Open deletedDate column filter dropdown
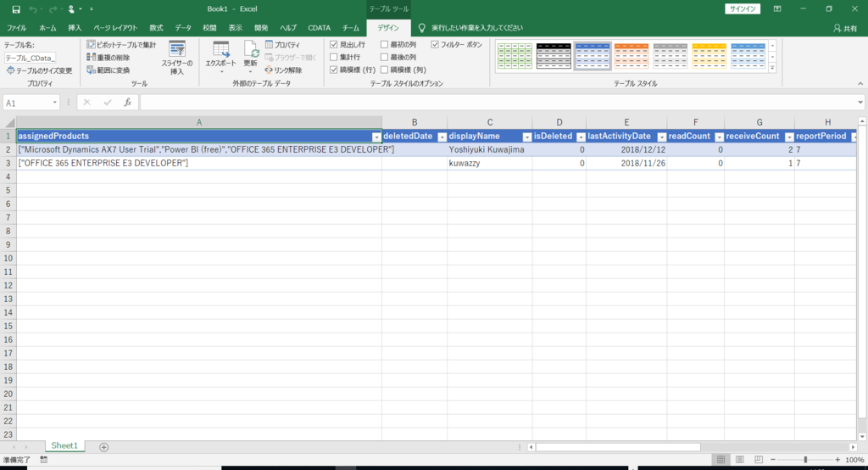 [x=442, y=137]
